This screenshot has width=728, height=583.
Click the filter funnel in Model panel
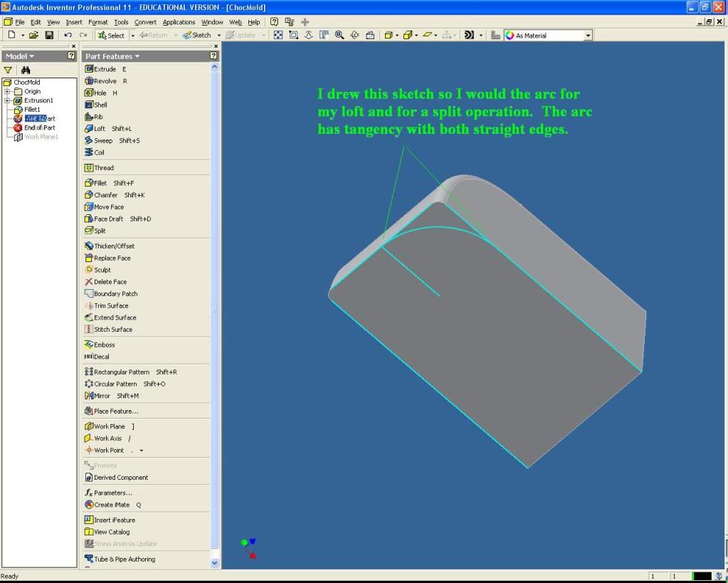click(x=9, y=70)
